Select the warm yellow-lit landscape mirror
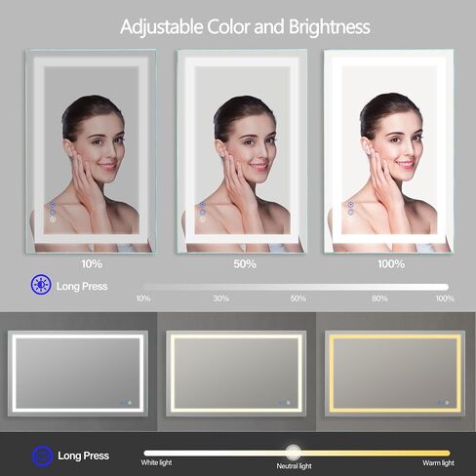This screenshot has height=476, width=476. (x=395, y=374)
